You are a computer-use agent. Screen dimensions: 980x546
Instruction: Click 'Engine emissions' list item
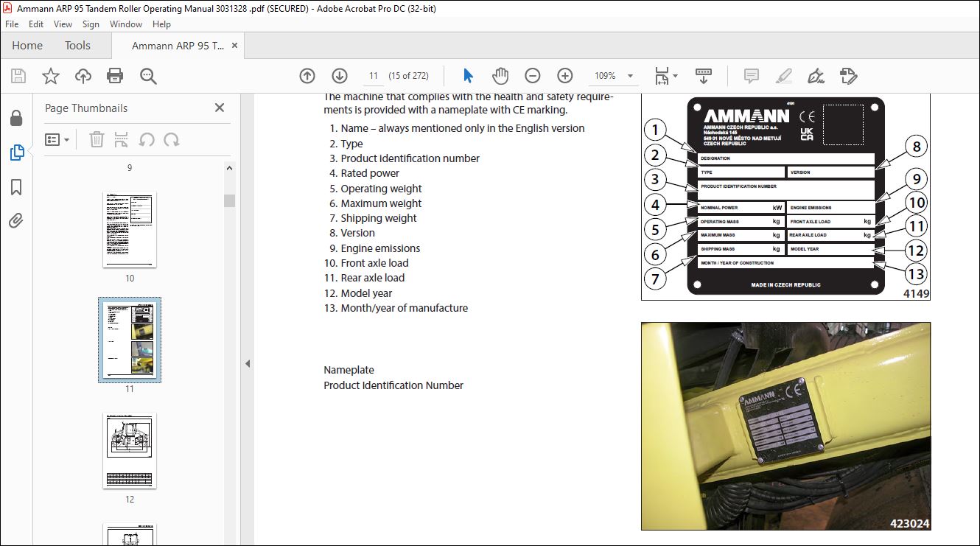tap(380, 248)
